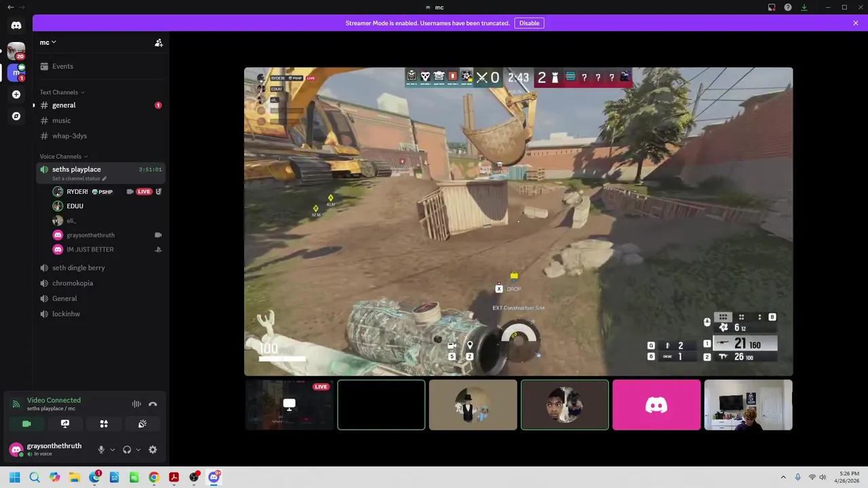868x488 pixels.
Task: Select the top-hat avatar participant tile
Action: (x=473, y=405)
